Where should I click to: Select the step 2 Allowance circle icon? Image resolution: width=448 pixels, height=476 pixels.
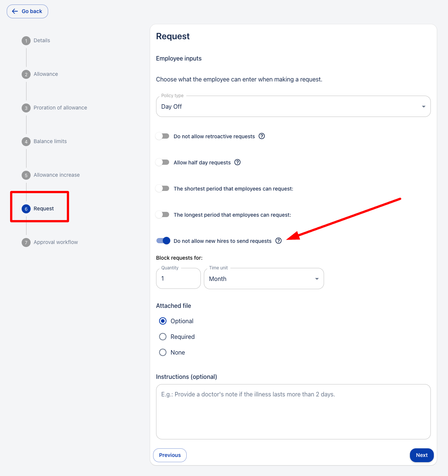(x=26, y=74)
